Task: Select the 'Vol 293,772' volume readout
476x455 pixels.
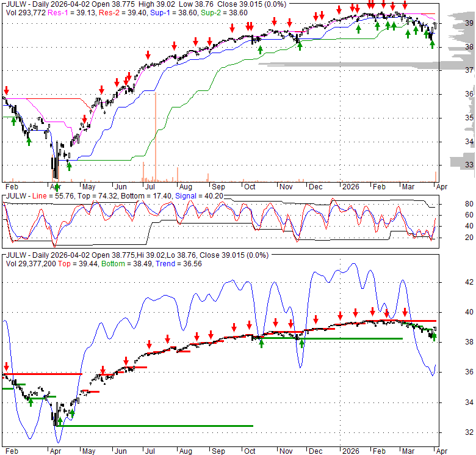Action: [26, 13]
